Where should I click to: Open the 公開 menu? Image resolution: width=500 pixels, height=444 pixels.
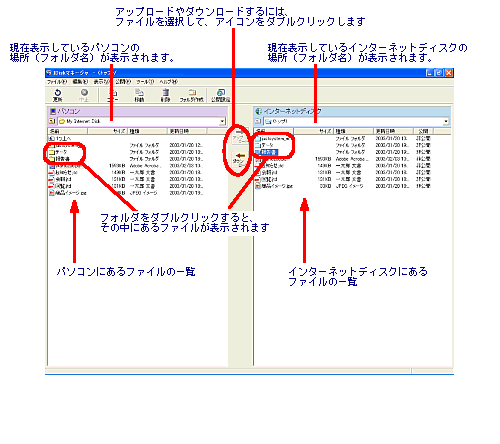123,82
